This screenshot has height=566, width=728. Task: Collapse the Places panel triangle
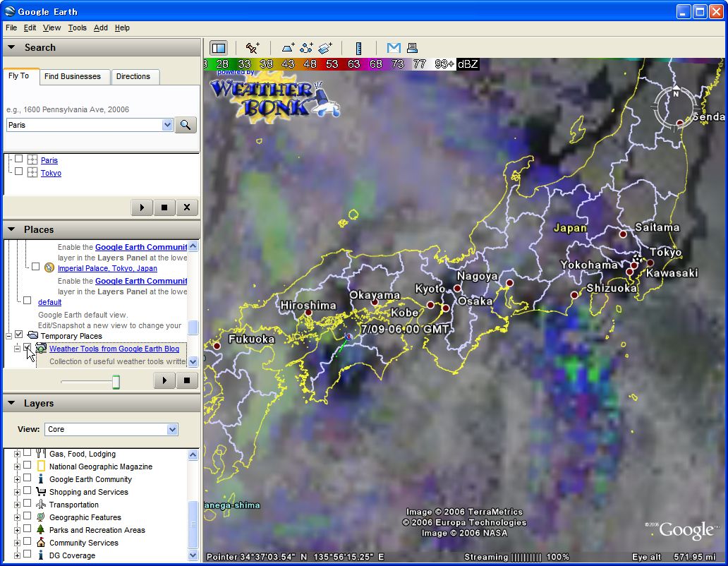pyautogui.click(x=11, y=229)
